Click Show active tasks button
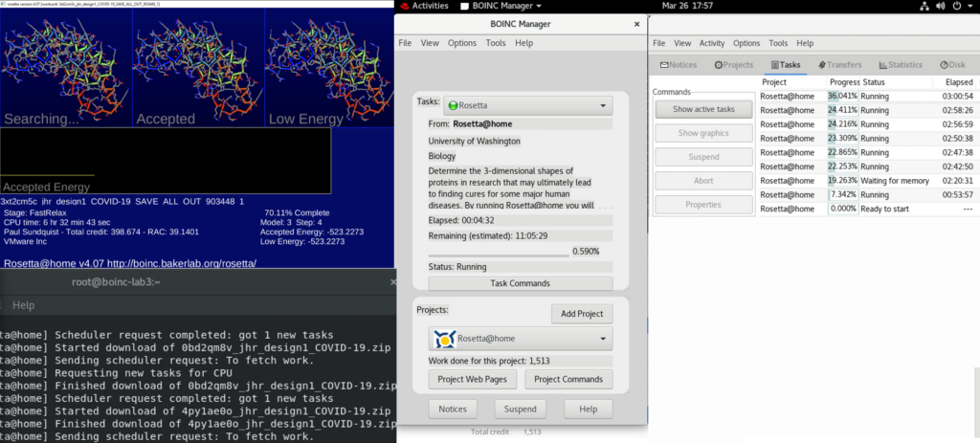This screenshot has width=980, height=443. pyautogui.click(x=703, y=109)
